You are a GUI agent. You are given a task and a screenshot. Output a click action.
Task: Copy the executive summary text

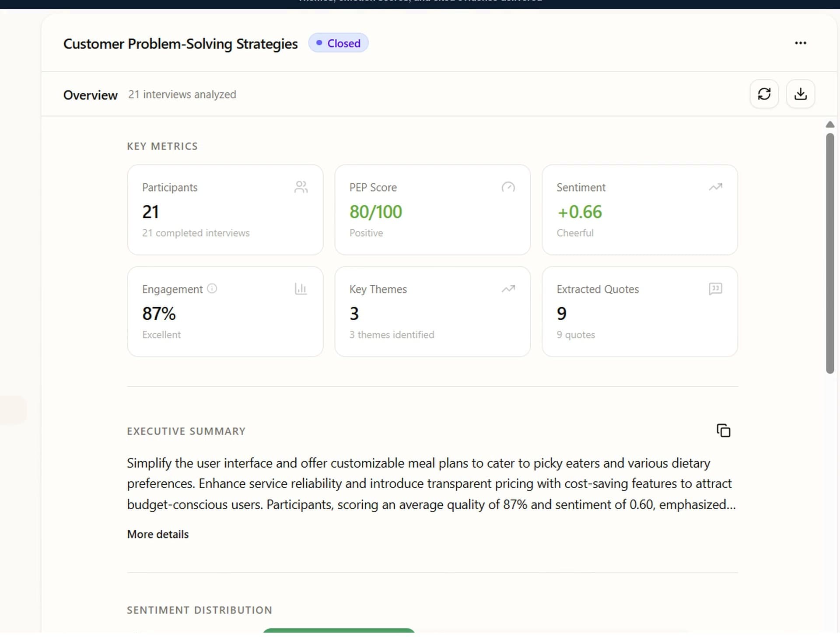(724, 430)
